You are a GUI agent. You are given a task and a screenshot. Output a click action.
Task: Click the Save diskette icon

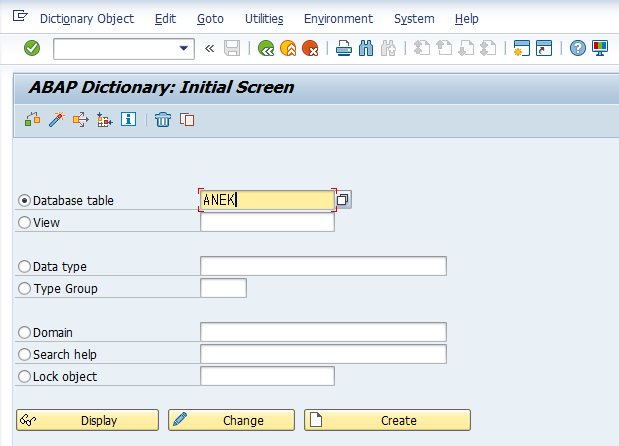(x=232, y=49)
